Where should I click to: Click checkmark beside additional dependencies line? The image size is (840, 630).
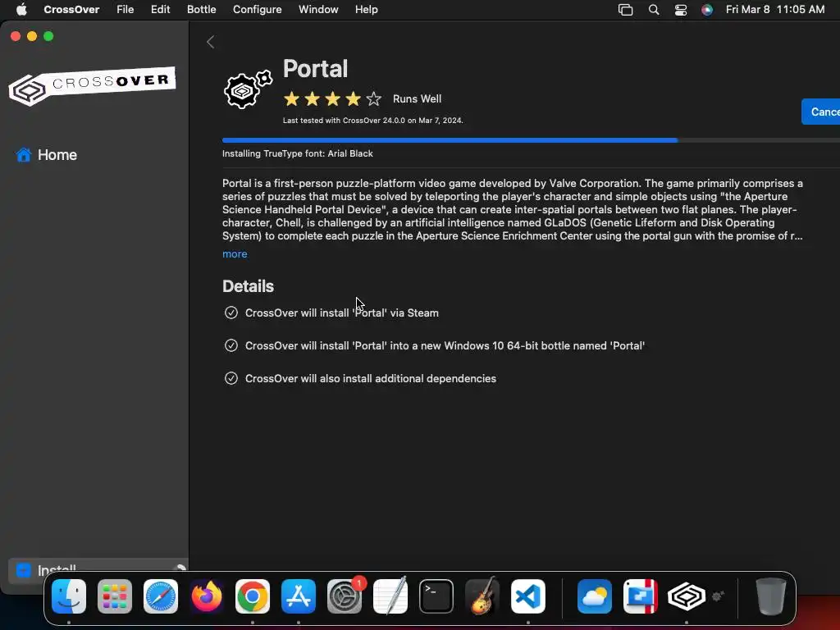231,378
